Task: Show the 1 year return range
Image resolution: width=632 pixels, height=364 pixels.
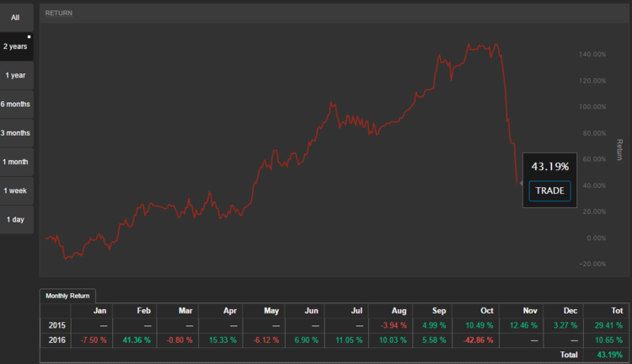Action: click(x=15, y=75)
